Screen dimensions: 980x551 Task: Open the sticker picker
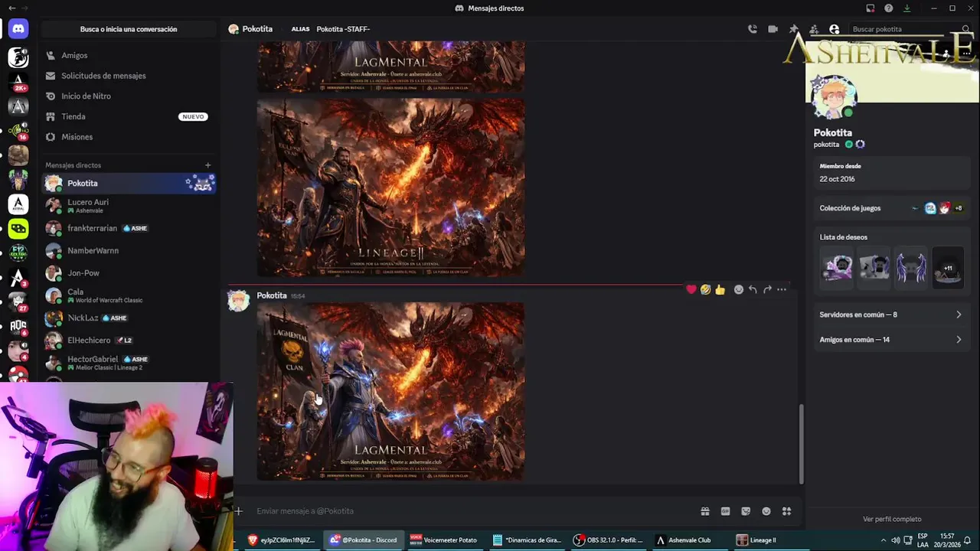pos(746,511)
